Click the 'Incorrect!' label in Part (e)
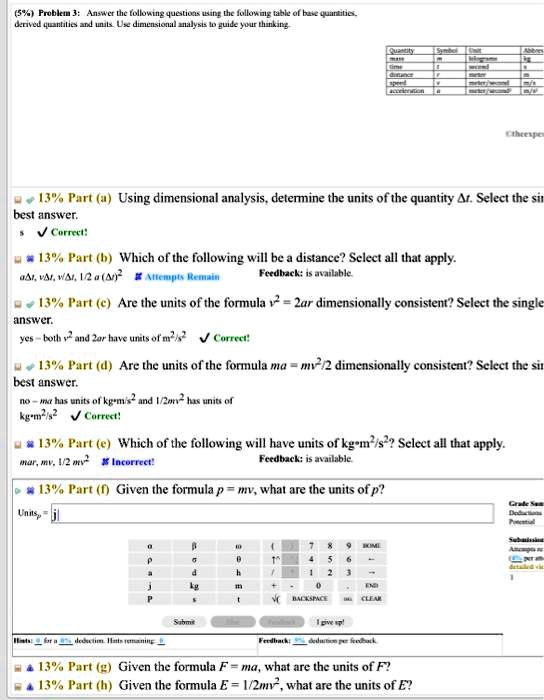This screenshot has width=544, height=700. (133, 462)
